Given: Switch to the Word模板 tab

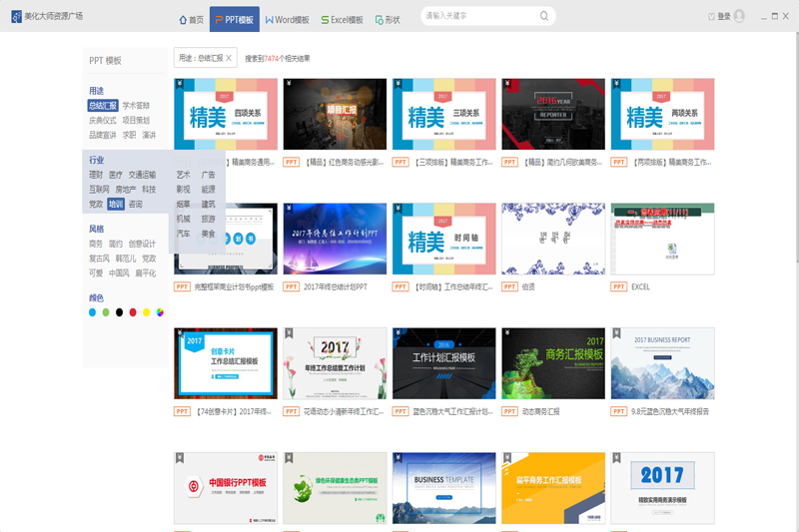Looking at the screenshot, I should coord(288,19).
